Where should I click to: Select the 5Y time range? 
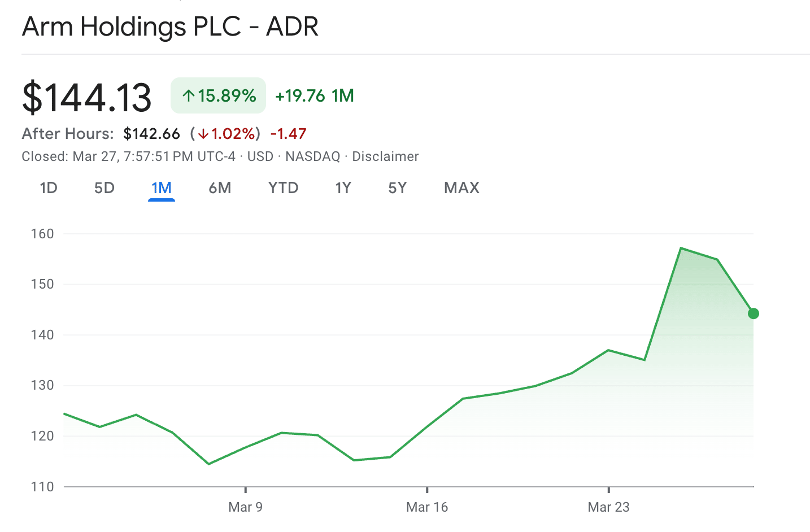397,188
